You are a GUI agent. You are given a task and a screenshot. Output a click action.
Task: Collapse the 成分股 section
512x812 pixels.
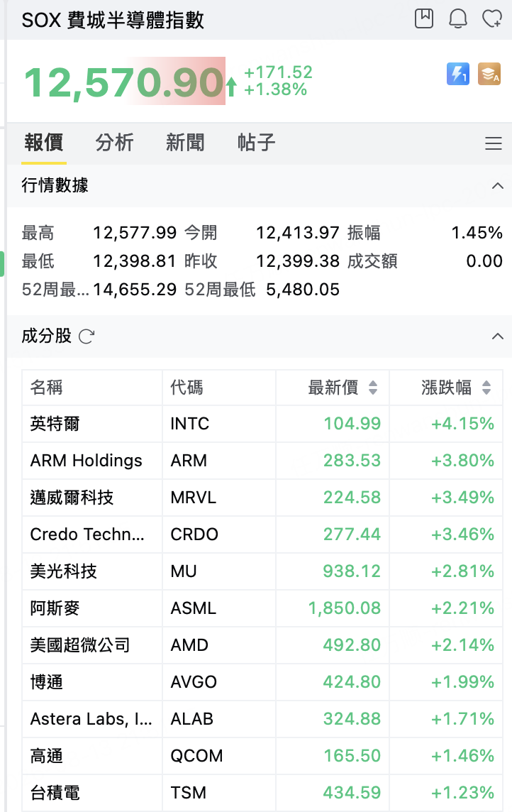click(x=498, y=336)
